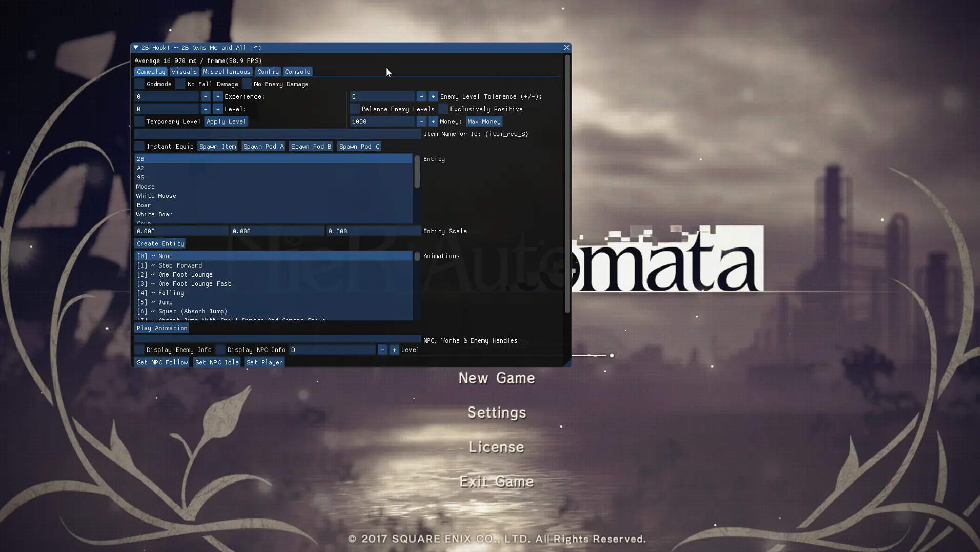Viewport: 980px width, 552px height.
Task: Enable the Godmode checkbox
Action: (139, 84)
